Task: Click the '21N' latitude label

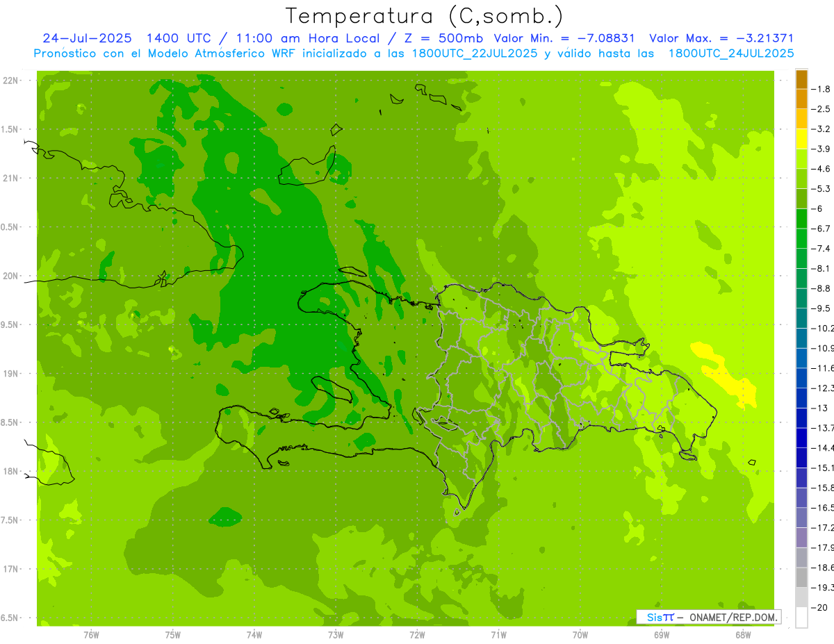Action: (x=11, y=178)
